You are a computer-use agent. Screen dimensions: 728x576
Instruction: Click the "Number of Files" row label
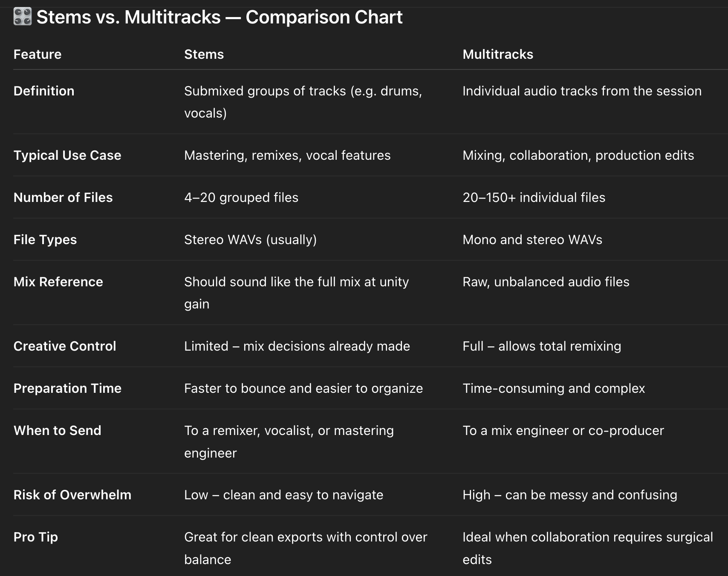point(63,197)
